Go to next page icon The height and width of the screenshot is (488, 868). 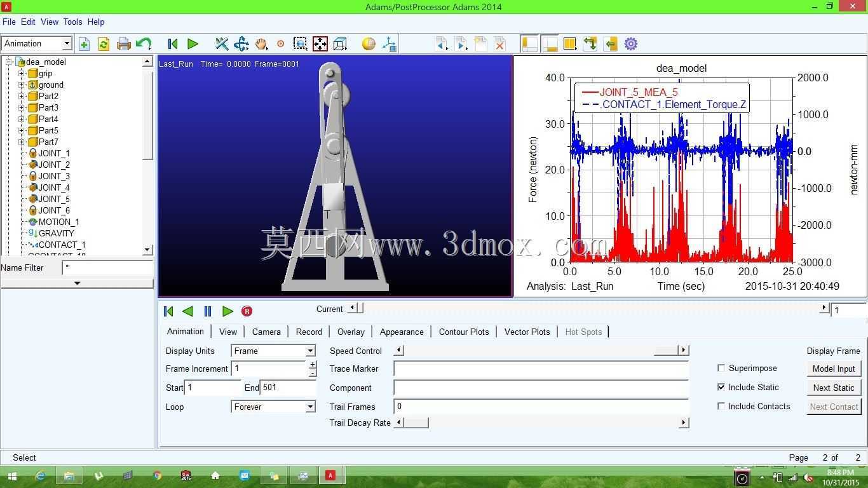tap(461, 44)
